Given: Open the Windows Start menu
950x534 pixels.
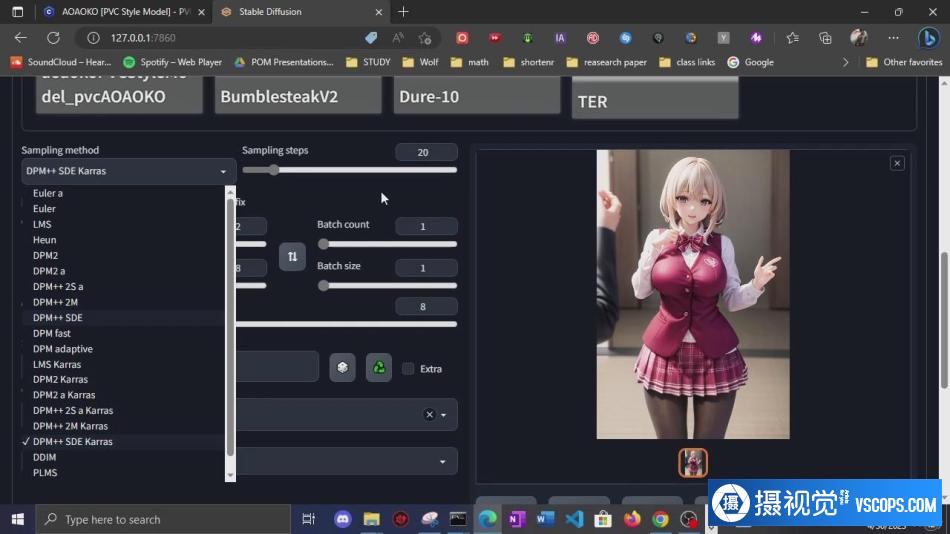Looking at the screenshot, I should (18, 519).
